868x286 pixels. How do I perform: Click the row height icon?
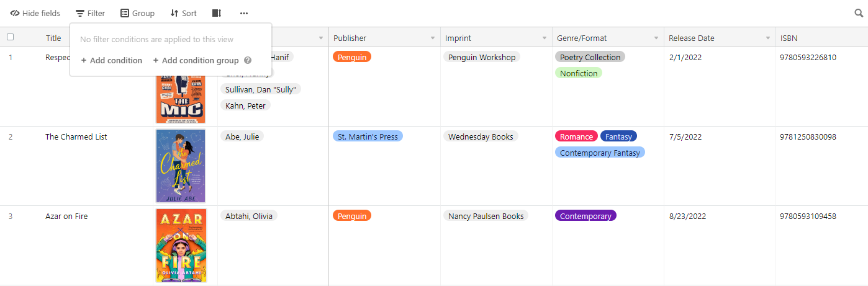coord(216,13)
